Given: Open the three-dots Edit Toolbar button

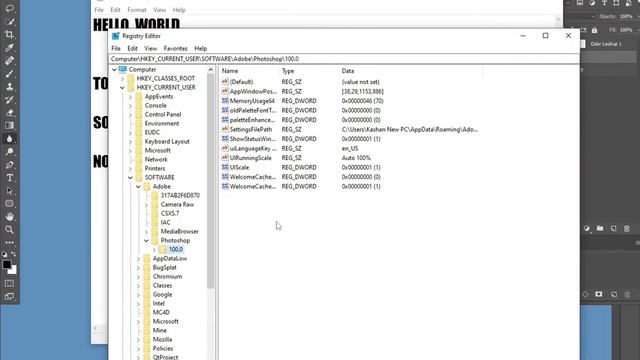Looking at the screenshot, I should pyautogui.click(x=9, y=242).
